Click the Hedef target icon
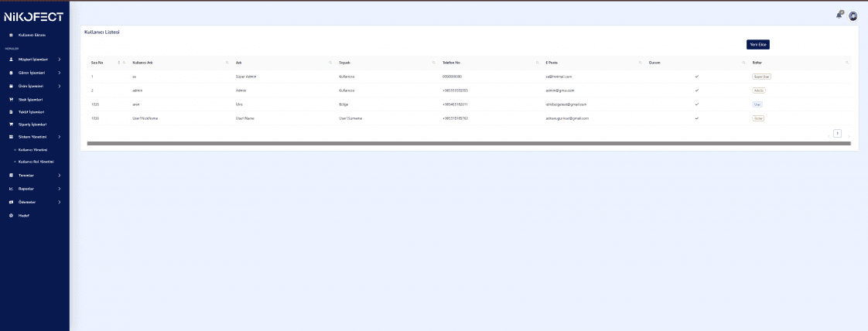The width and height of the screenshot is (868, 331). click(x=11, y=215)
